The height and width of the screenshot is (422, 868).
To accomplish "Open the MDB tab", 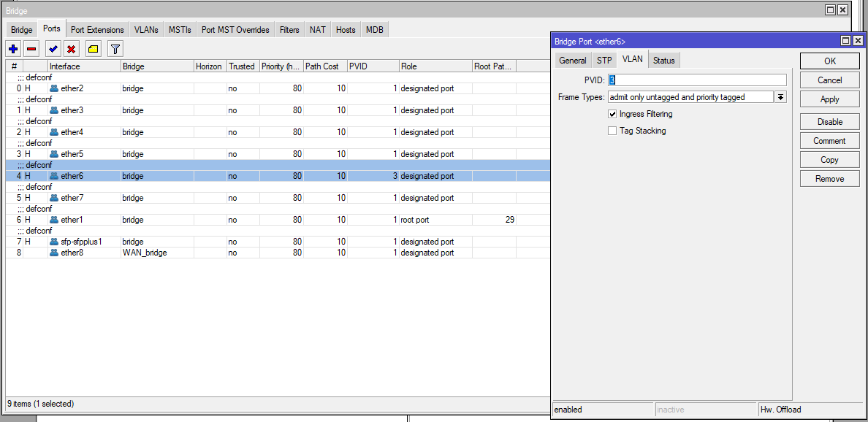I will coord(375,30).
